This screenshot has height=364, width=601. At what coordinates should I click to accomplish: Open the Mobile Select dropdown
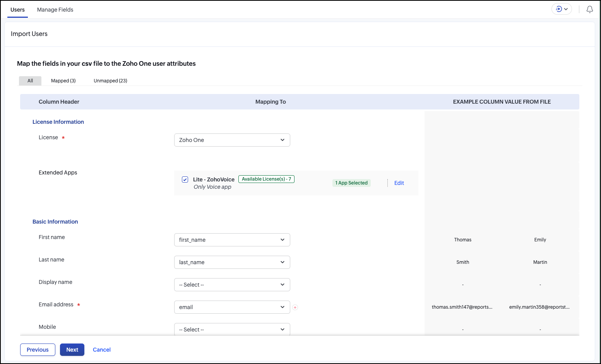(x=232, y=329)
